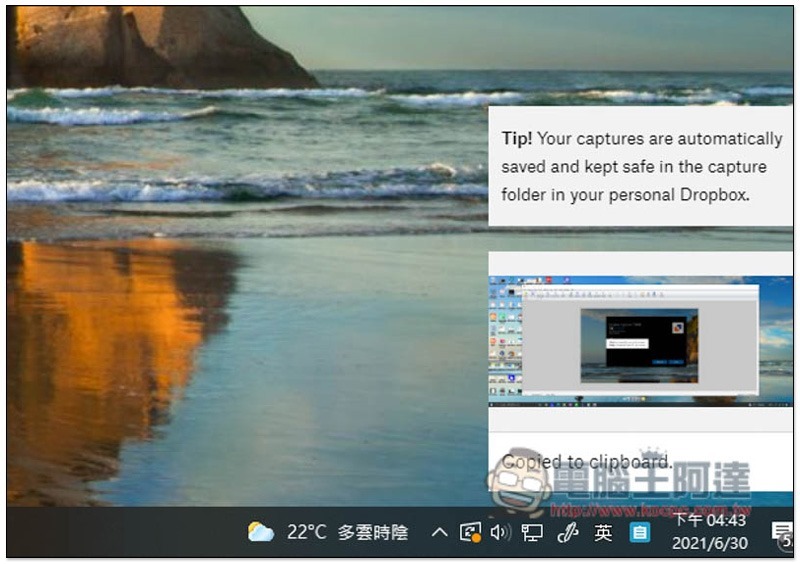Click the 22°C temperature reading

click(x=306, y=532)
